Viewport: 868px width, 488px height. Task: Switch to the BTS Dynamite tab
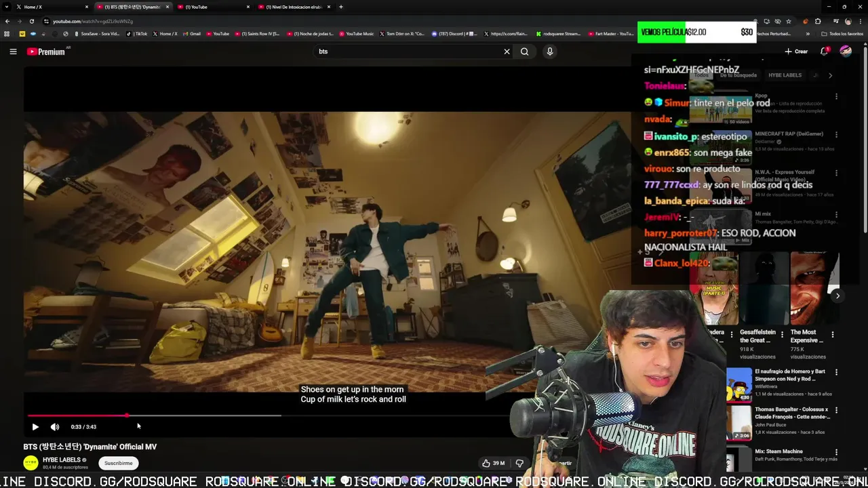132,7
